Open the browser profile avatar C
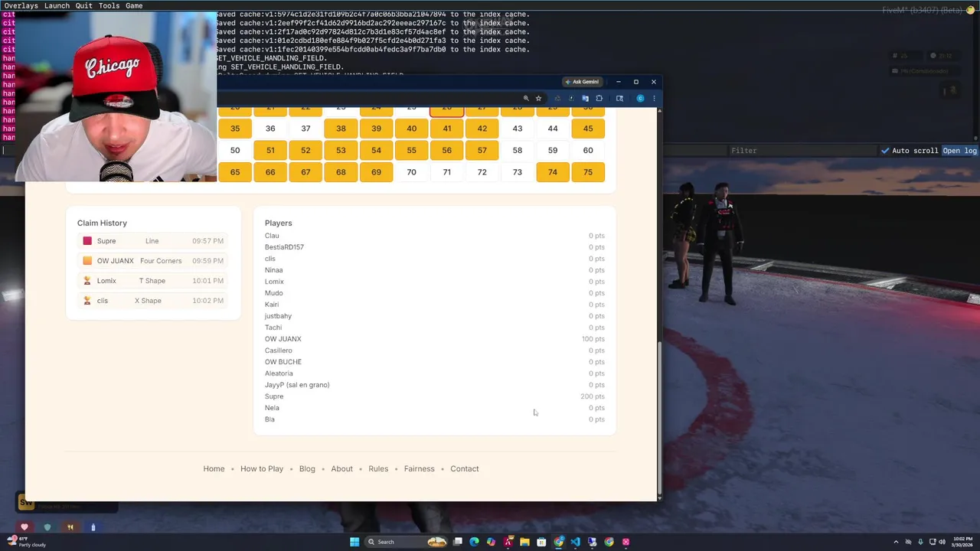Viewport: 980px width, 551px height. [x=640, y=98]
